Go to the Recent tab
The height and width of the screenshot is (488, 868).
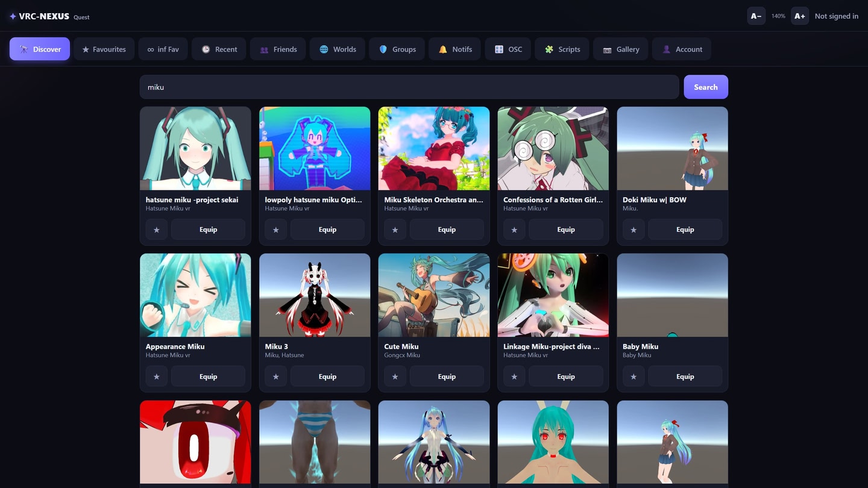point(219,49)
